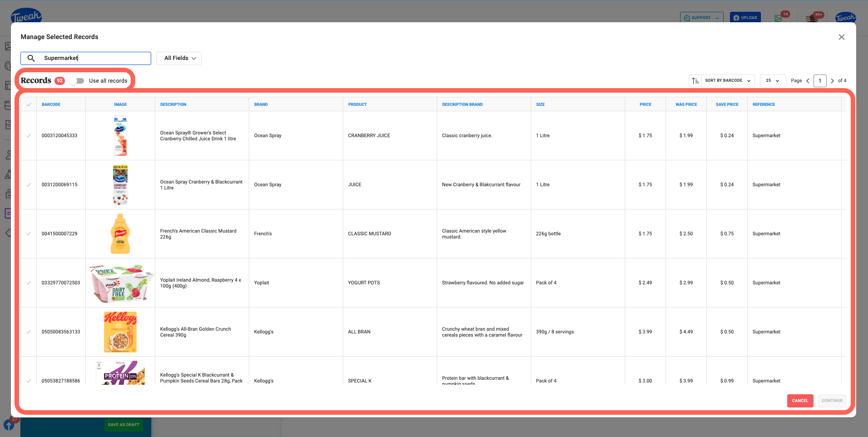Uncheck row for Yoplait yogurt pots
The height and width of the screenshot is (437, 868).
click(x=29, y=283)
